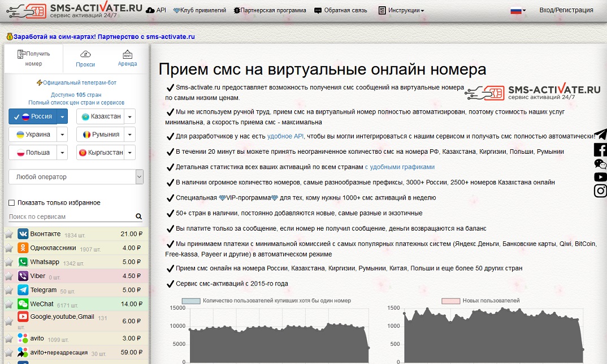
Task: Open the YouTube side icon
Action: (600, 177)
